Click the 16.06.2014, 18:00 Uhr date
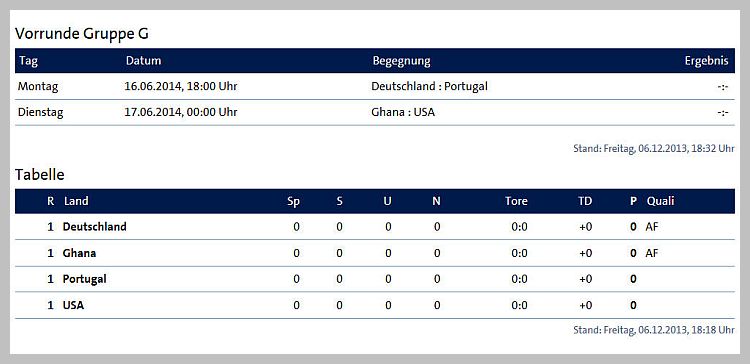Viewport: 750px width, 364px height. (x=181, y=87)
